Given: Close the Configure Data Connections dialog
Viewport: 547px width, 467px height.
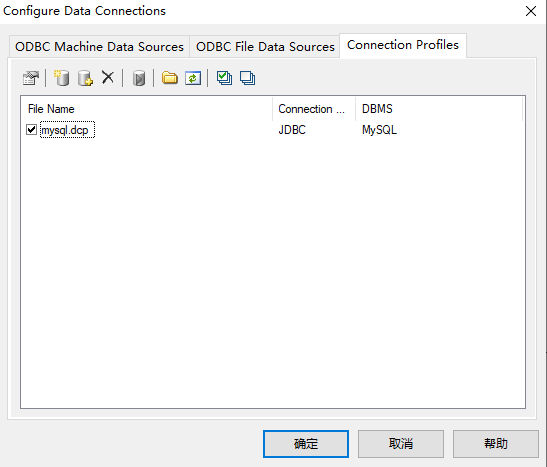Looking at the screenshot, I should pyautogui.click(x=531, y=11).
